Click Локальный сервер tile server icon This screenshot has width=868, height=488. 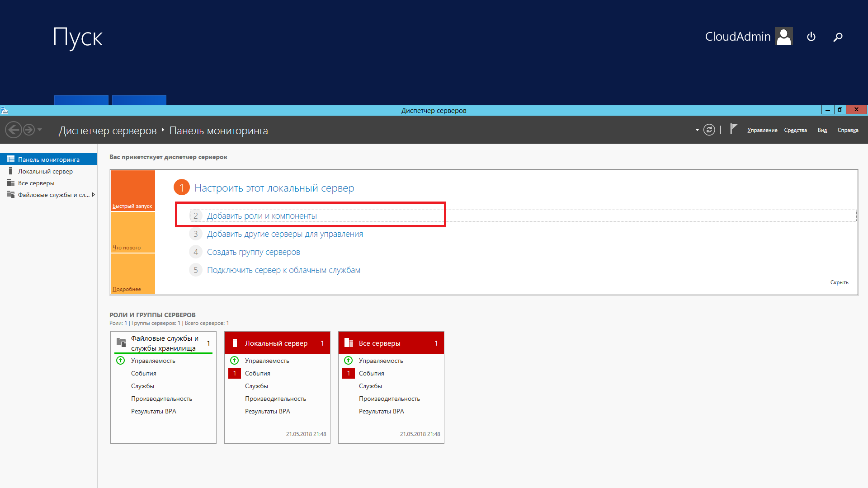(x=235, y=343)
